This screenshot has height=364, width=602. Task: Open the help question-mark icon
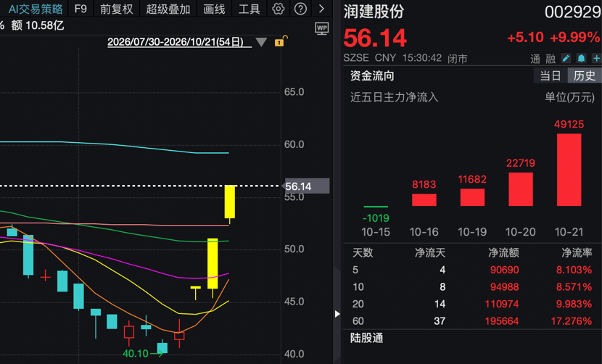[x=300, y=9]
